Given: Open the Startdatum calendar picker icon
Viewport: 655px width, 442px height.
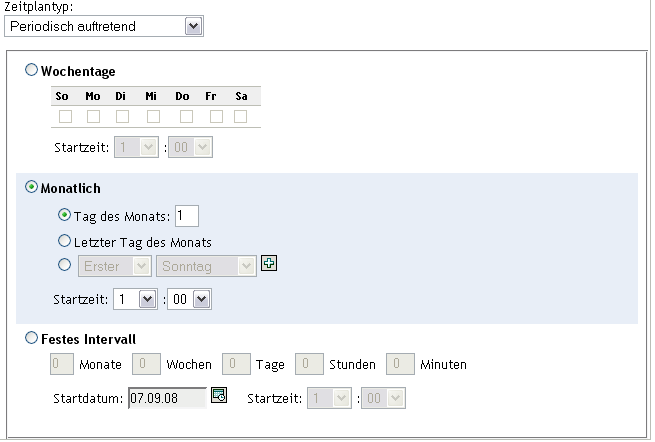Looking at the screenshot, I should click(219, 395).
